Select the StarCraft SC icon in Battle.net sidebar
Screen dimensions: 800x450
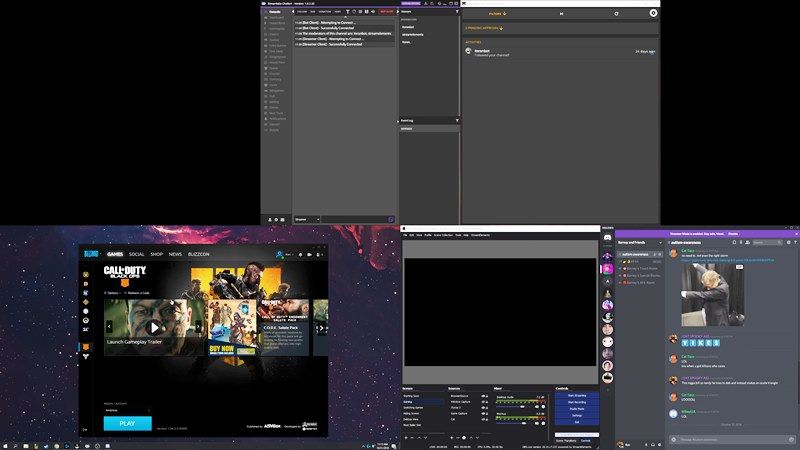click(x=86, y=330)
